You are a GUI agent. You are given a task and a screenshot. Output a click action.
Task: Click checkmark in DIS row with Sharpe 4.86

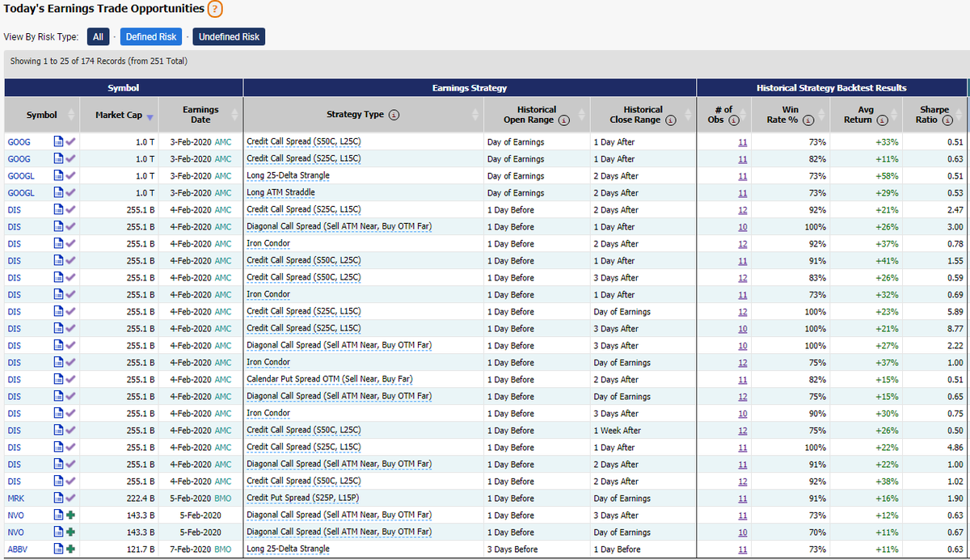coord(70,448)
